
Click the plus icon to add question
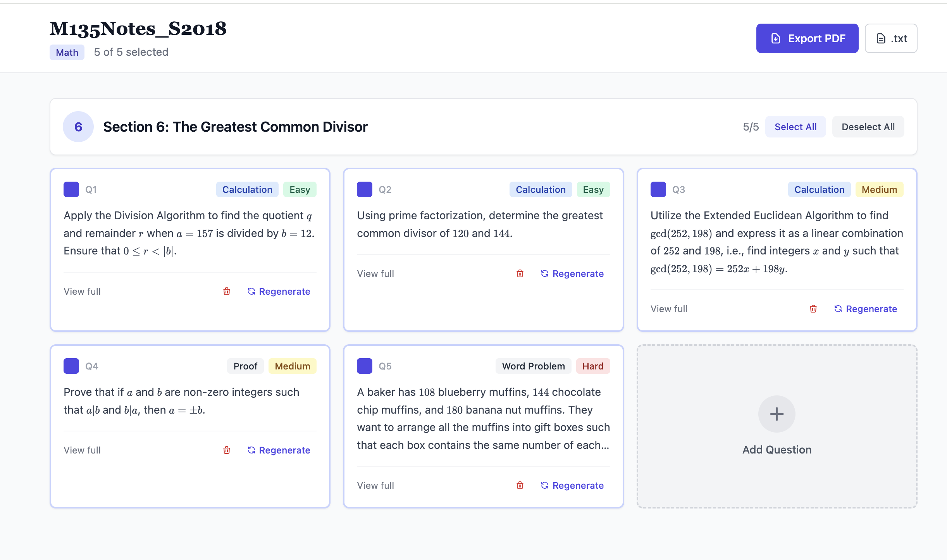point(777,414)
